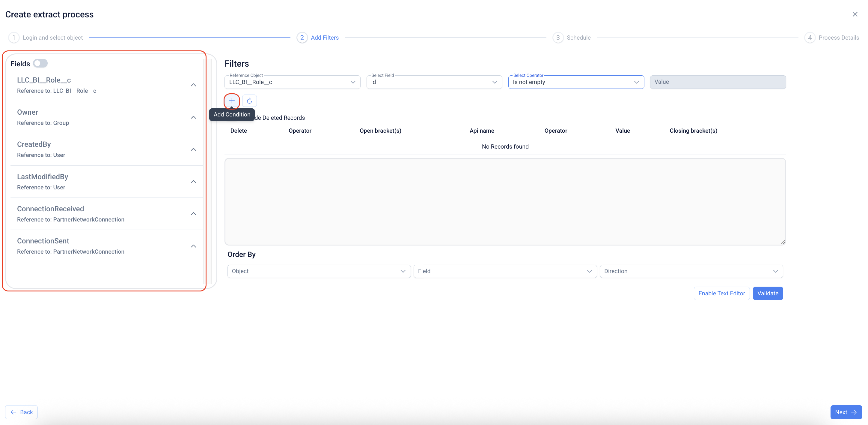Open the Order By Object dropdown
This screenshot has height=425, width=868.
pos(319,271)
